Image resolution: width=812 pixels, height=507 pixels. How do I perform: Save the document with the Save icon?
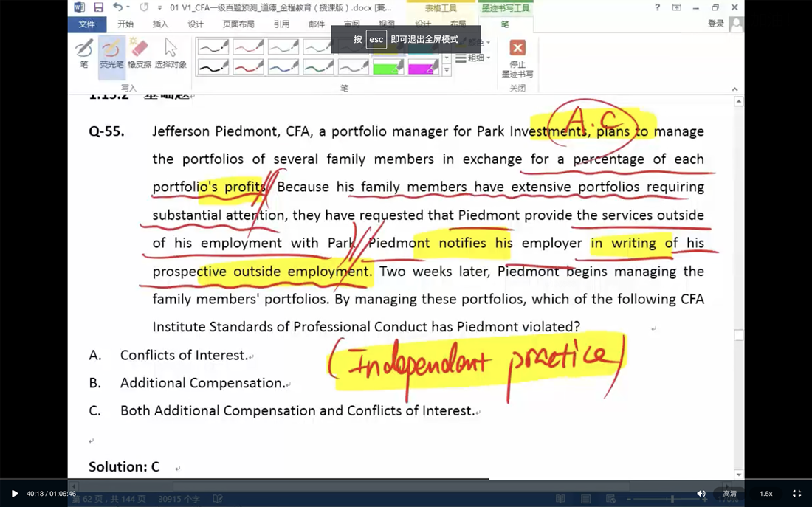click(x=98, y=7)
